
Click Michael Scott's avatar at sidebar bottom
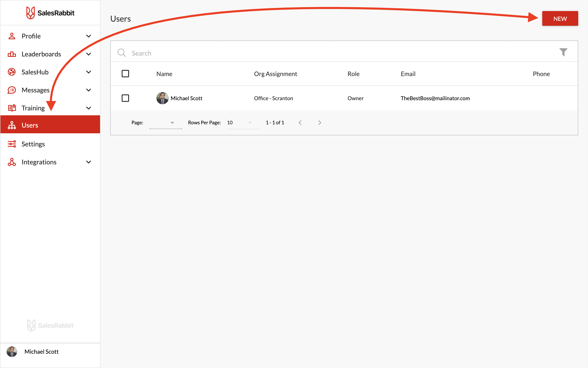point(12,351)
